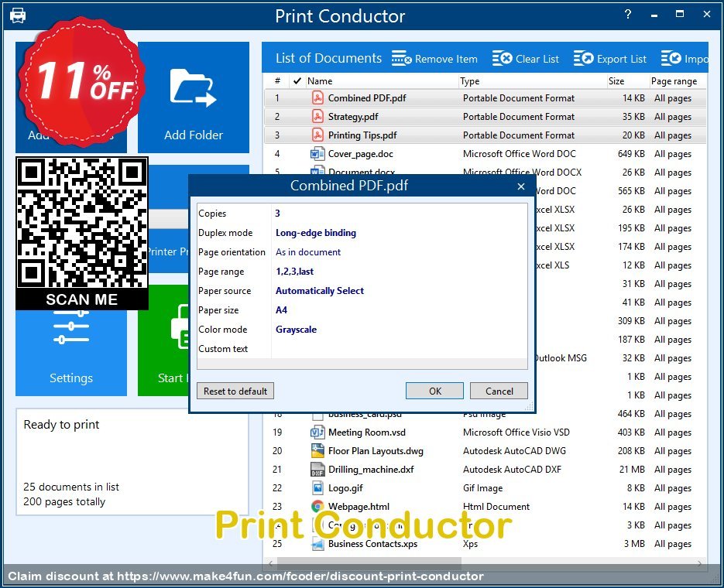Click the Html Document type cell
724x588 pixels.
pos(496,506)
